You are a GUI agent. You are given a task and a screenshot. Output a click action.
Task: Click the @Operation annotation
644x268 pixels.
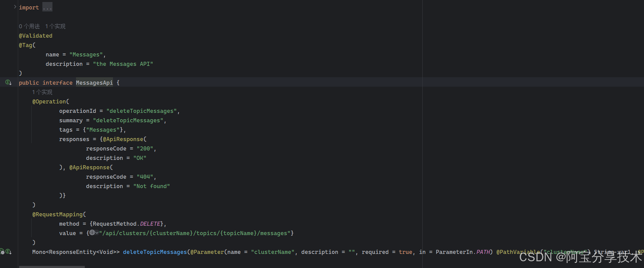coord(49,101)
